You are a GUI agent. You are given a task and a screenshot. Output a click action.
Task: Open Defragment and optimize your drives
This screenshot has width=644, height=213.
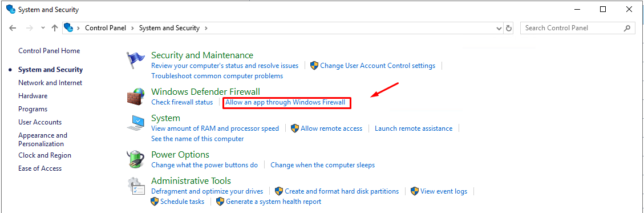click(207, 191)
